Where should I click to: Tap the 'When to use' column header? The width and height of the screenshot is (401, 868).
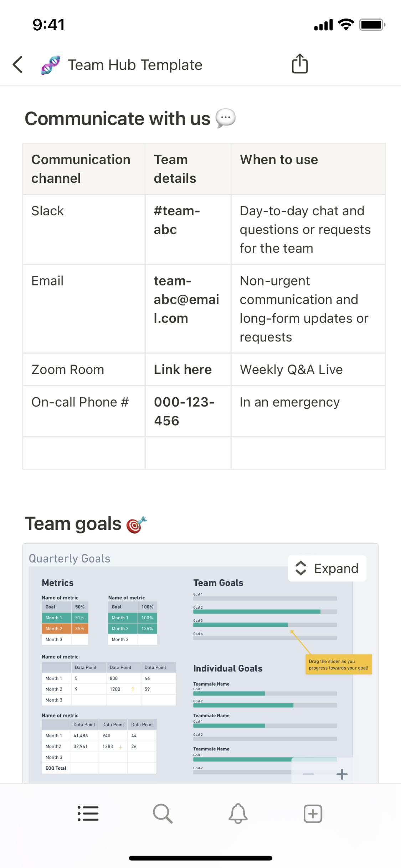pos(279,160)
